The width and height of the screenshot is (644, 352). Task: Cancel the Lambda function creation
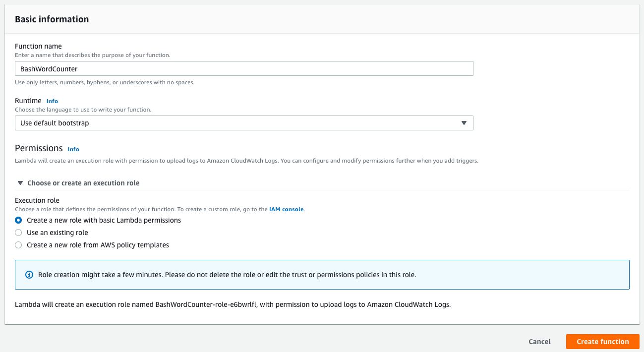coord(539,342)
